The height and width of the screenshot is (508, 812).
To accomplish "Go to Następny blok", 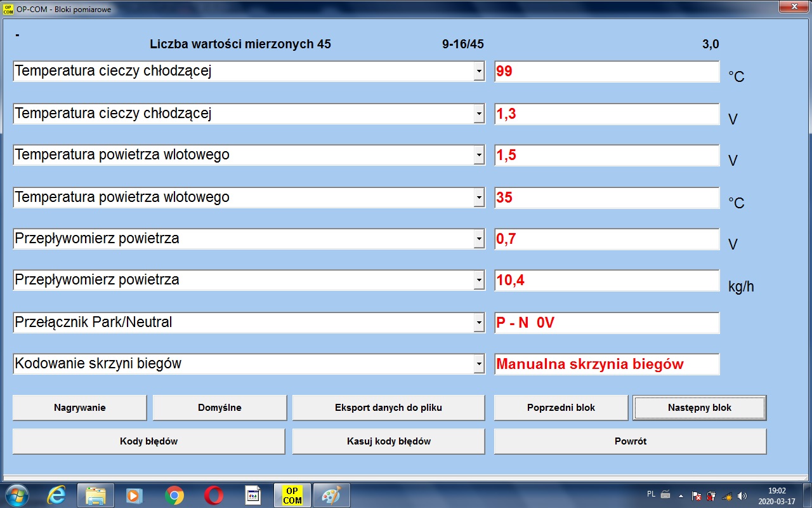I will pyautogui.click(x=699, y=408).
